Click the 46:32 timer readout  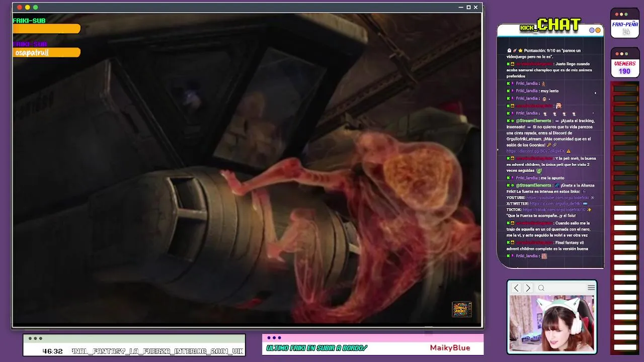pyautogui.click(x=53, y=351)
